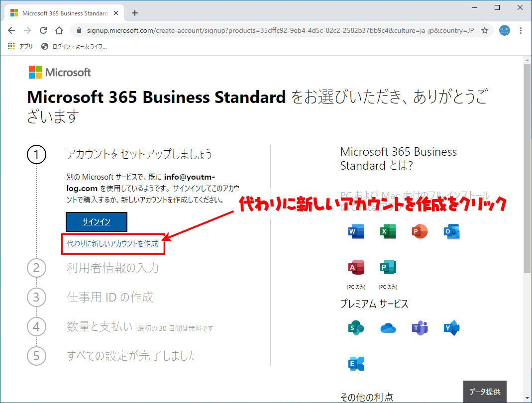Click the データ提供 button
The image size is (532, 403).
click(485, 392)
